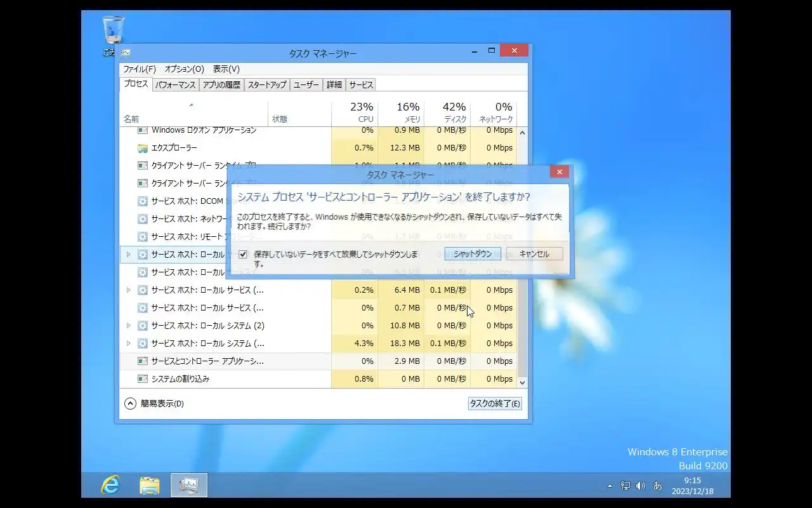Show hidden tray icons with the arrow
The width and height of the screenshot is (812, 508).
(x=610, y=486)
